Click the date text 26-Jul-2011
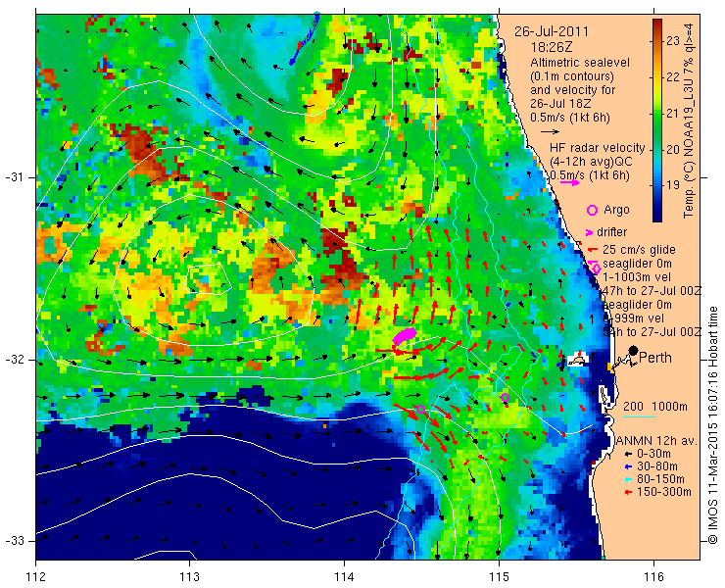 [552, 32]
